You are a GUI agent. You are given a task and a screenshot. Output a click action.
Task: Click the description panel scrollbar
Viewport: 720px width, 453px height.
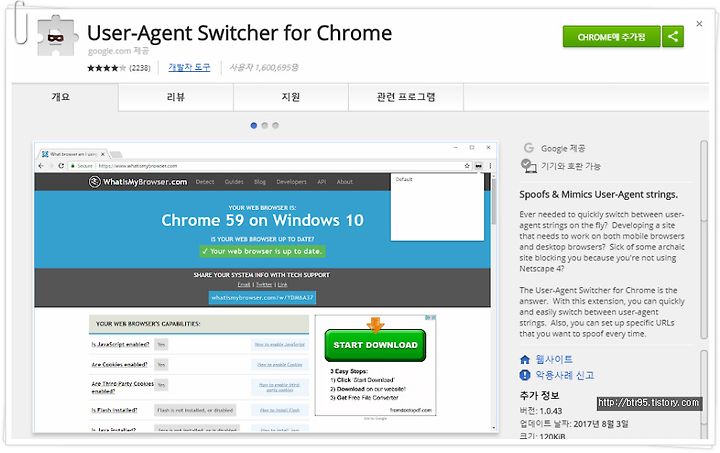coord(704,240)
